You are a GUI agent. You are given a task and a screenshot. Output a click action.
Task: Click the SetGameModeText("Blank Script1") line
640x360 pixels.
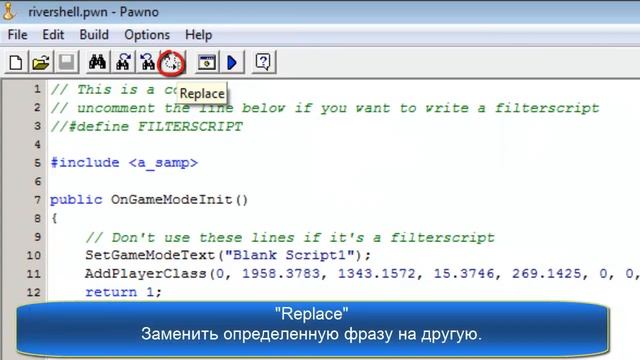point(228,255)
